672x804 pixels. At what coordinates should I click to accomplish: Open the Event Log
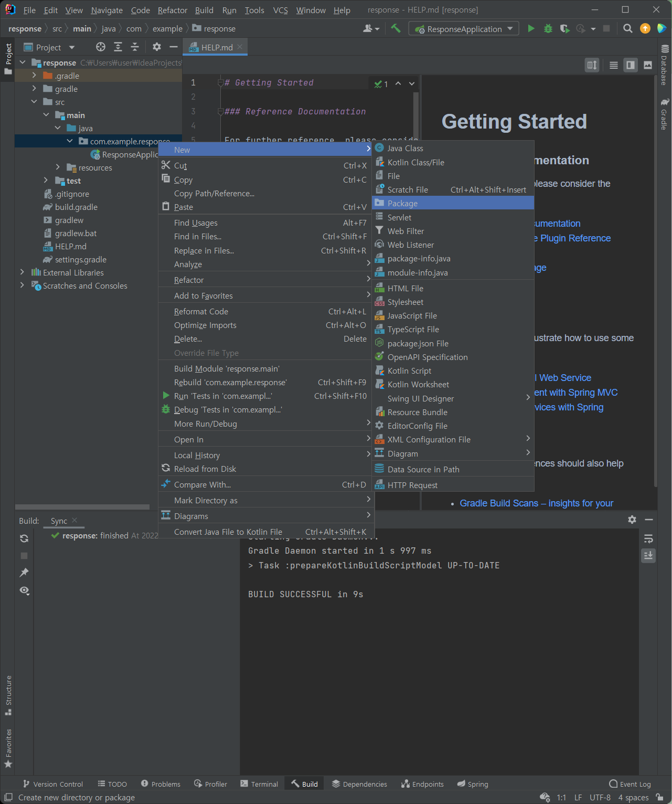point(630,784)
